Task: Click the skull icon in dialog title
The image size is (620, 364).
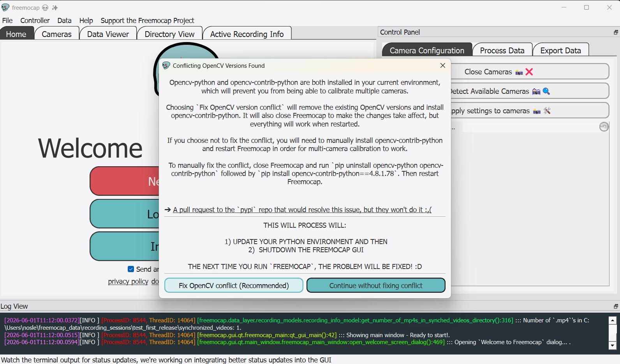Action: tap(166, 65)
